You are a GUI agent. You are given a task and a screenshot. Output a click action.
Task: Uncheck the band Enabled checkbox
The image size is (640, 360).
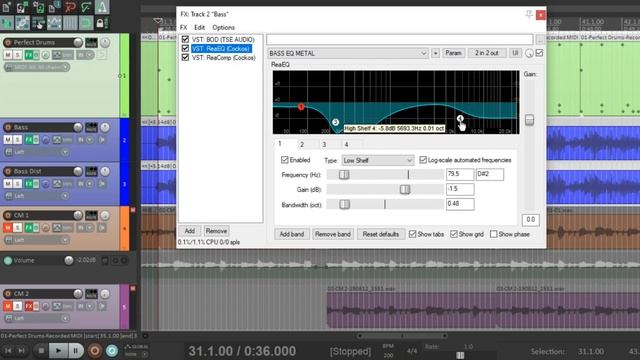tap(285, 160)
